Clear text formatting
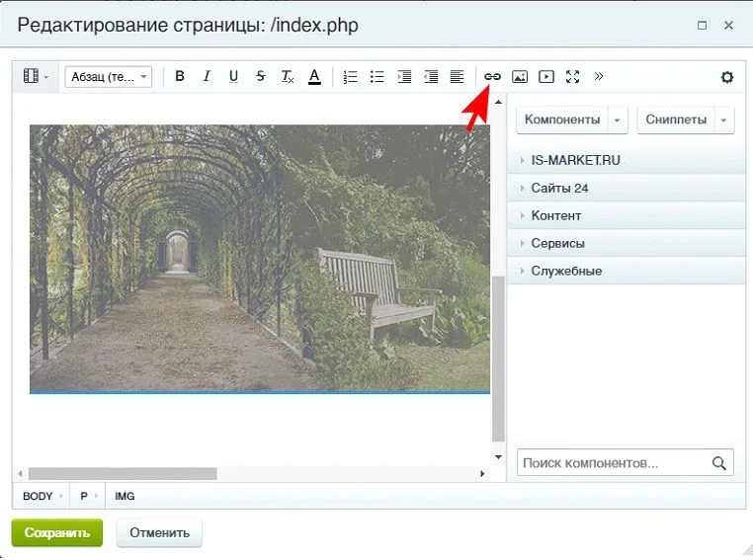Image resolution: width=753 pixels, height=560 pixels. (x=288, y=76)
